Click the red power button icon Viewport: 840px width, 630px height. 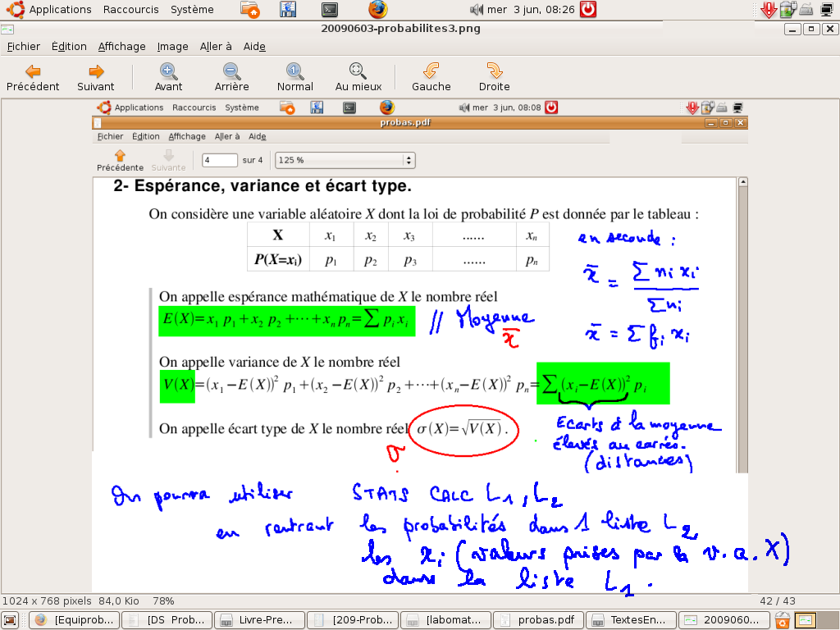pyautogui.click(x=587, y=10)
